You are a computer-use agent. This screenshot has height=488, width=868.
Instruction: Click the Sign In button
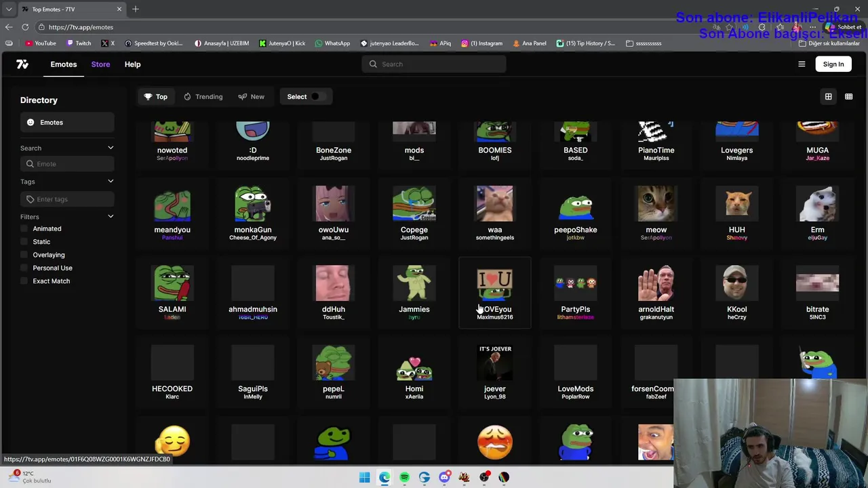(833, 64)
